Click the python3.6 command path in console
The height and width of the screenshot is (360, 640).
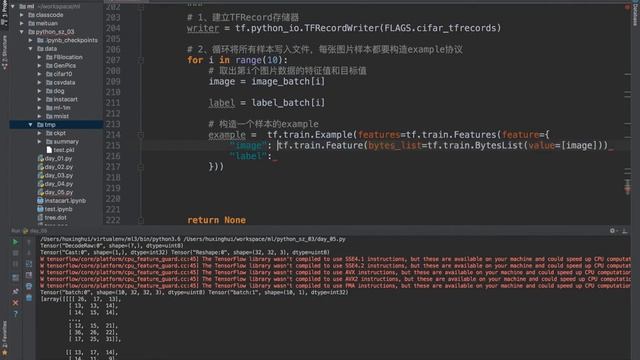coord(111,239)
